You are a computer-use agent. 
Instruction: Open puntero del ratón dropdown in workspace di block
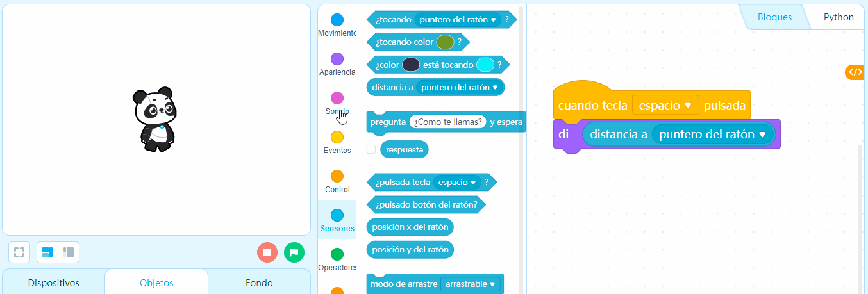pos(713,135)
